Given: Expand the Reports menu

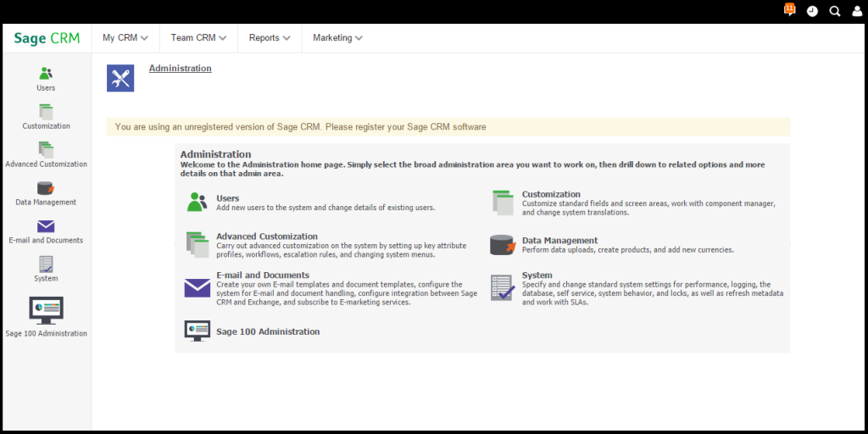Looking at the screenshot, I should [x=270, y=37].
